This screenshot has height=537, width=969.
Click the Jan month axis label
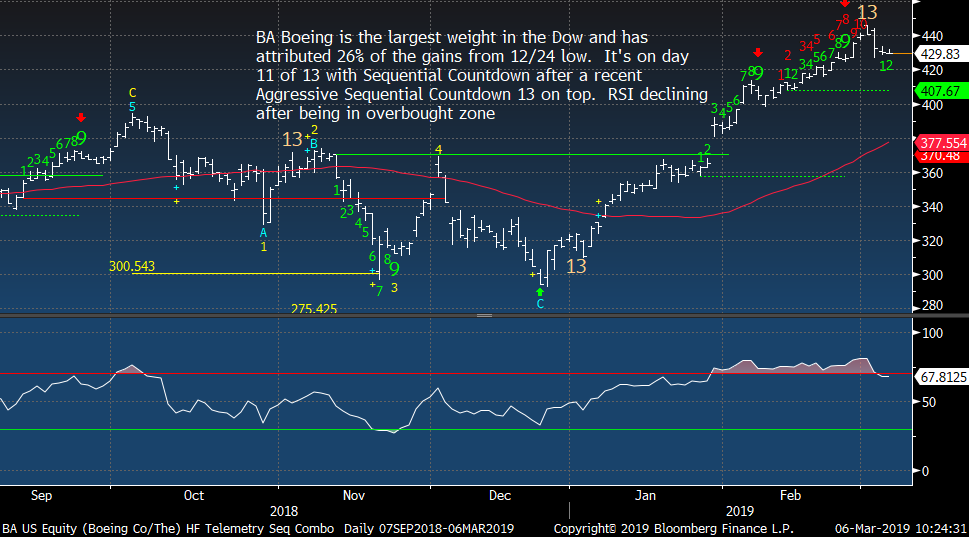(x=645, y=496)
